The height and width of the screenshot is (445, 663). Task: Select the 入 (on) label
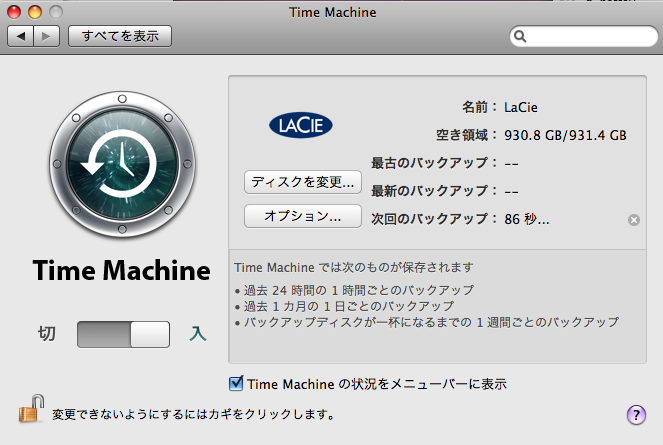(197, 333)
